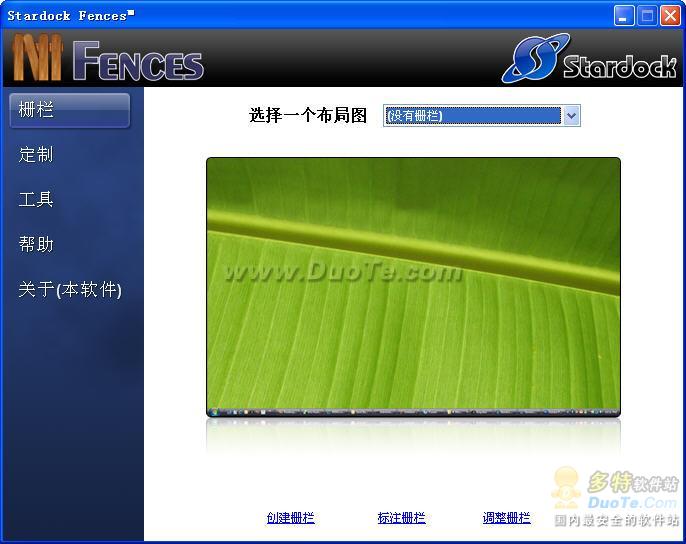Open the 栅栏 sidebar section
The width and height of the screenshot is (686, 544).
coord(70,110)
